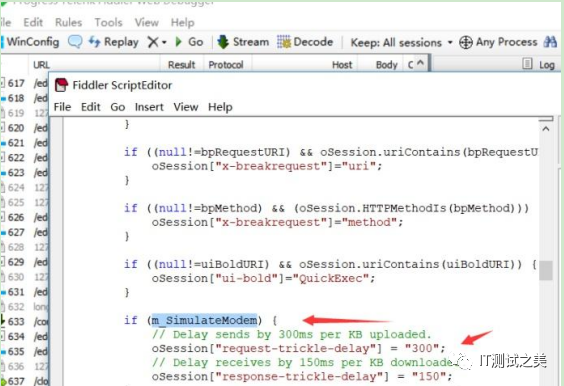This screenshot has height=386, width=564.
Task: Click the script editor vertical scrollbar thumb
Action: (546, 270)
